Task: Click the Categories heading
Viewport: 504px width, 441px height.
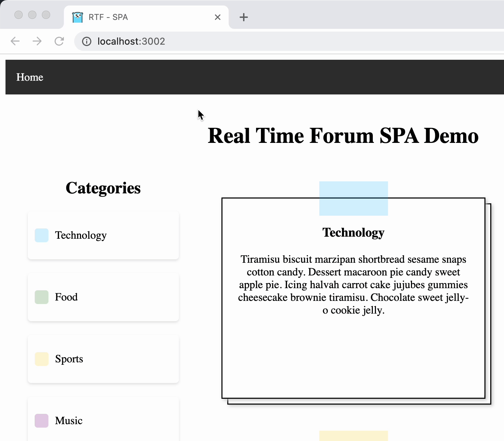Action: pyautogui.click(x=103, y=188)
